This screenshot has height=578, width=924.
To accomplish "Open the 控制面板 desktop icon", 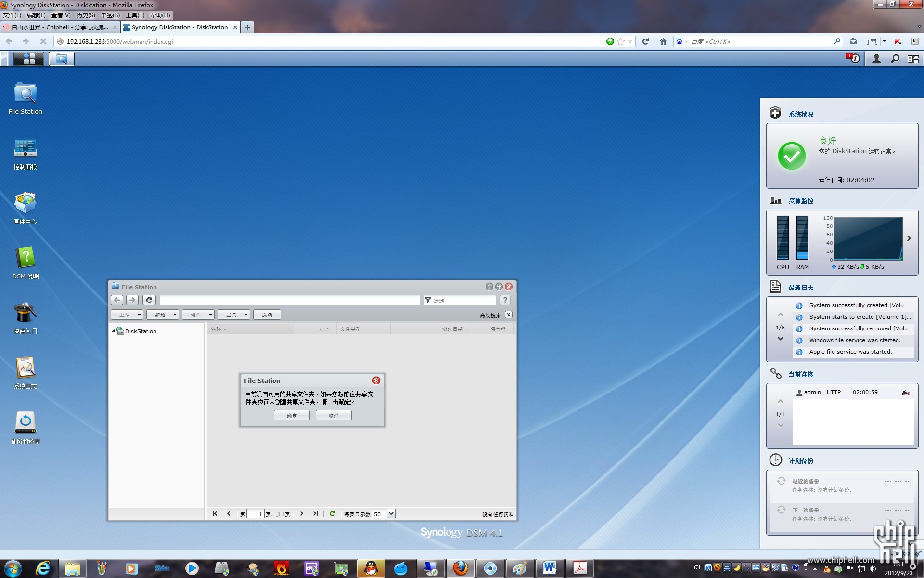I will pyautogui.click(x=26, y=153).
